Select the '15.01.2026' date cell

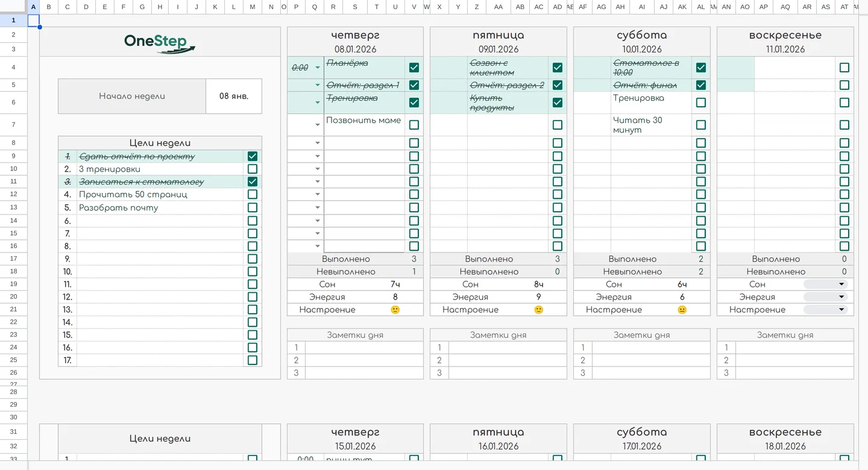point(355,446)
